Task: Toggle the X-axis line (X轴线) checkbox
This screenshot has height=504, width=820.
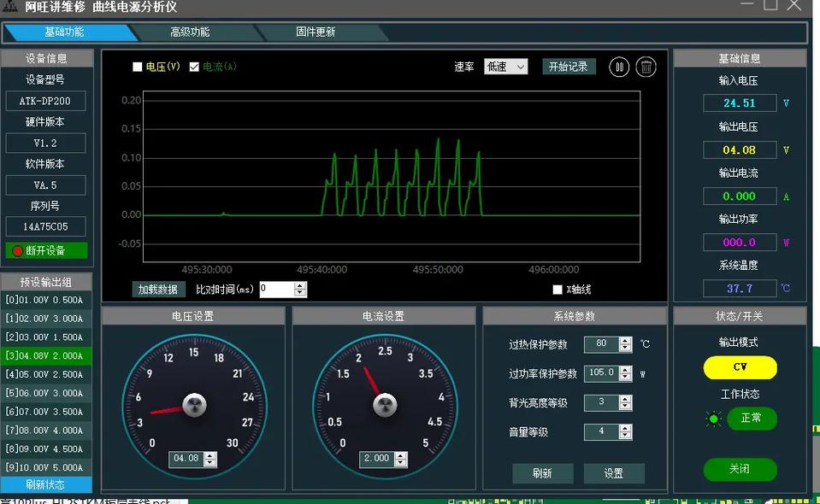Action: pos(557,290)
